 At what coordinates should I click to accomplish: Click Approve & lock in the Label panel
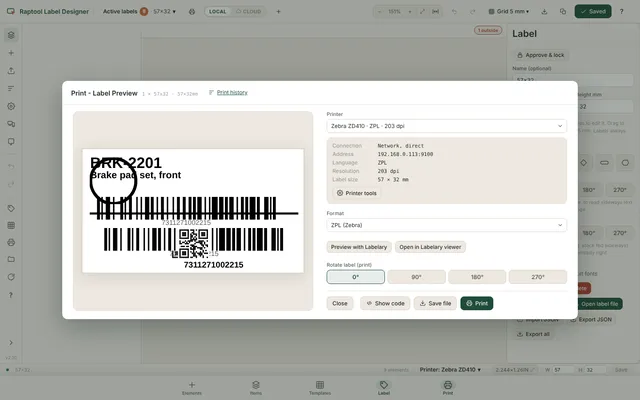(540, 55)
